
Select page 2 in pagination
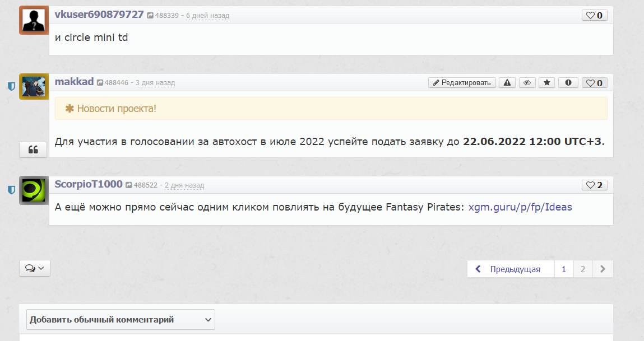coord(583,269)
